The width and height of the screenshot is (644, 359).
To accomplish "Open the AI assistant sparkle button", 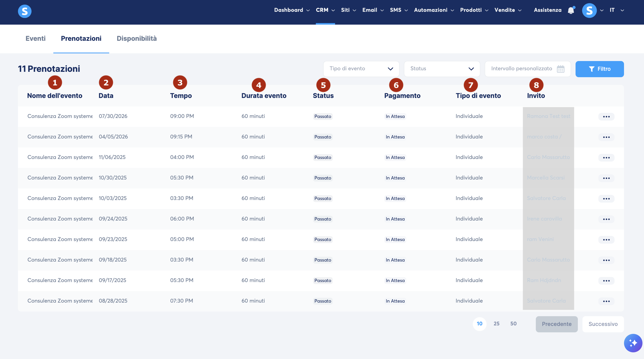I will 633,343.
